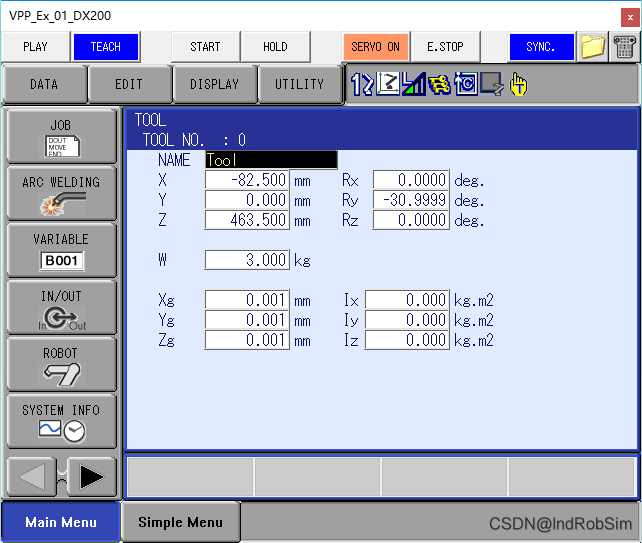This screenshot has height=543, width=642.
Task: Toggle SYNC. mode
Action: click(x=541, y=47)
